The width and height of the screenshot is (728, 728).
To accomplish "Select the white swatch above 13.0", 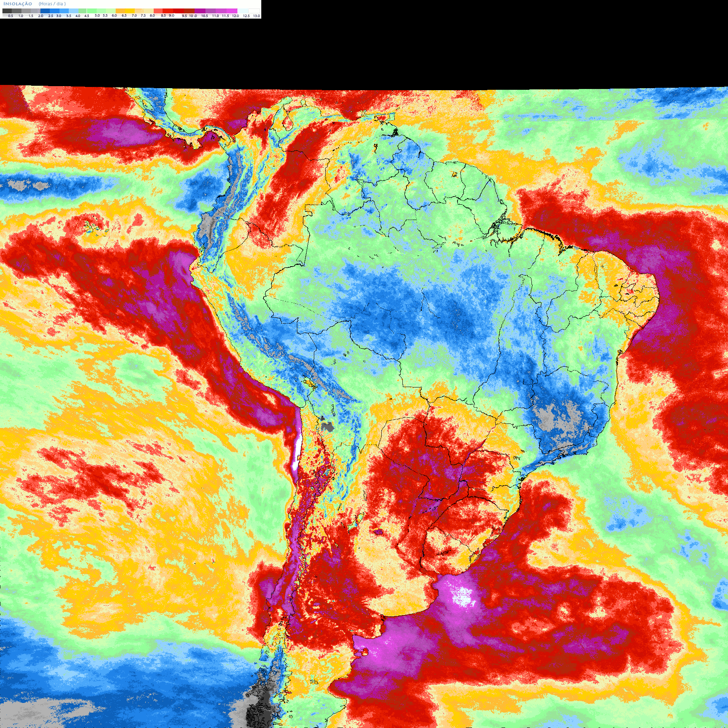I will click(x=254, y=11).
